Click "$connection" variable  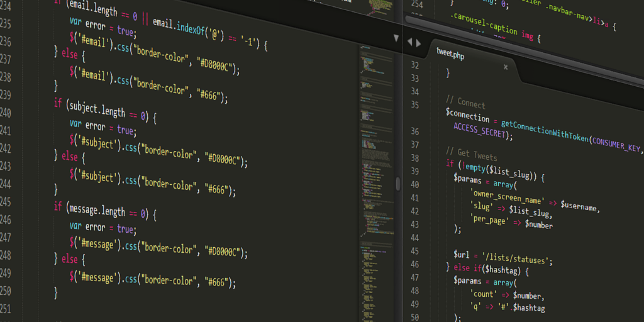tap(467, 116)
